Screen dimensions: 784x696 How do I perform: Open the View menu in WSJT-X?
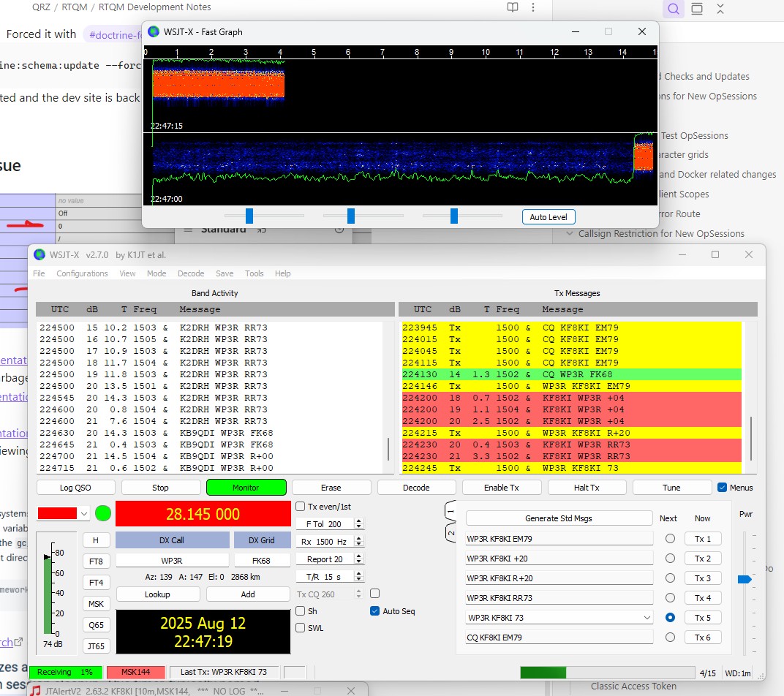tap(127, 273)
